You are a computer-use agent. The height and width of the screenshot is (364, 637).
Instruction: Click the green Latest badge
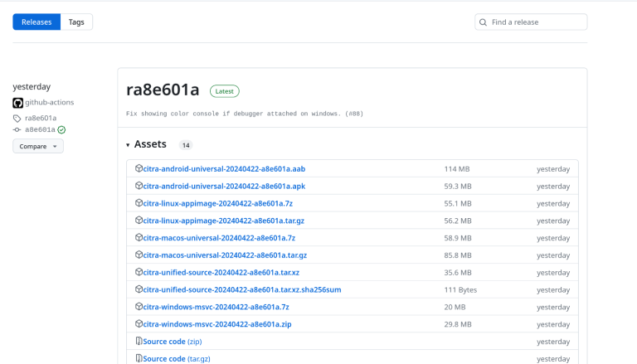tap(224, 91)
